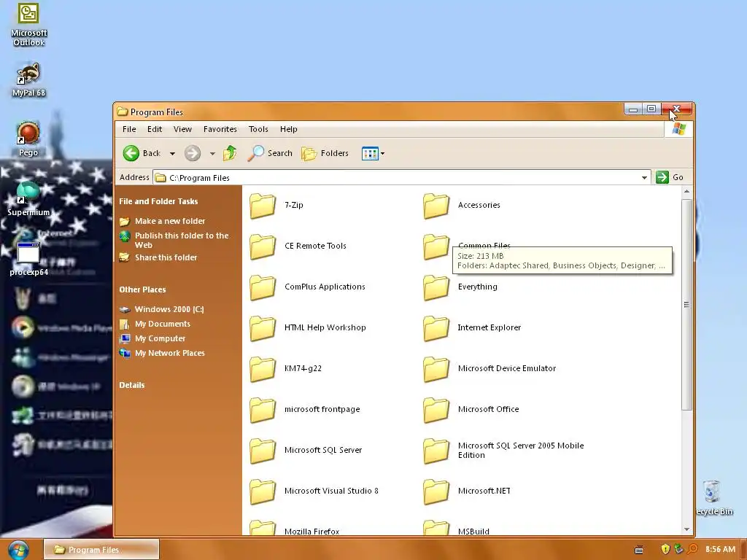Click the security shield tray icon
Image resolution: width=747 pixels, height=560 pixels.
click(x=665, y=549)
